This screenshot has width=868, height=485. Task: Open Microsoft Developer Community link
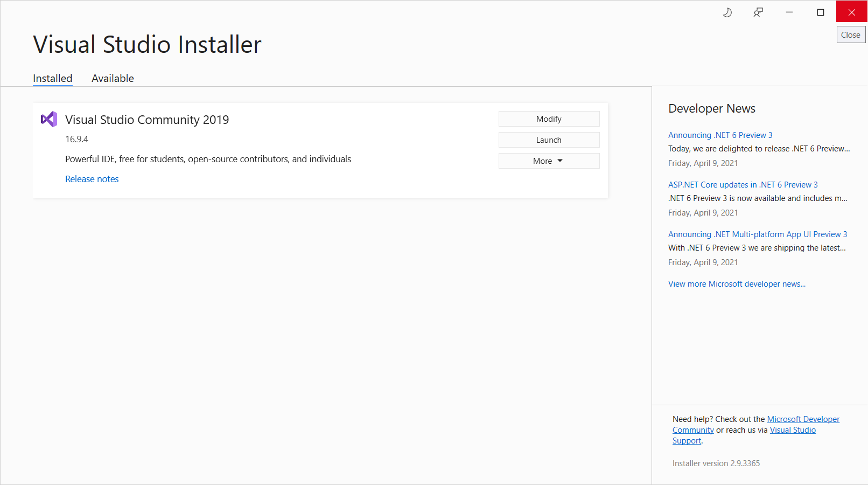click(x=803, y=419)
